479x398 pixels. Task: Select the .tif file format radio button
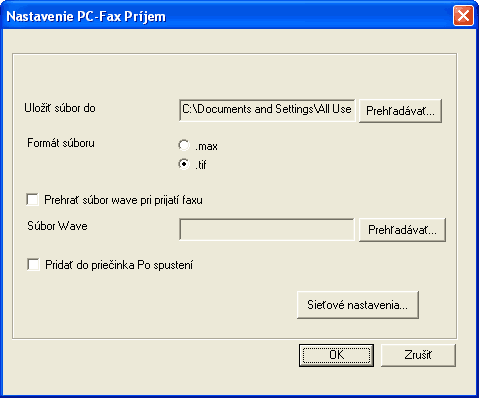(x=184, y=164)
